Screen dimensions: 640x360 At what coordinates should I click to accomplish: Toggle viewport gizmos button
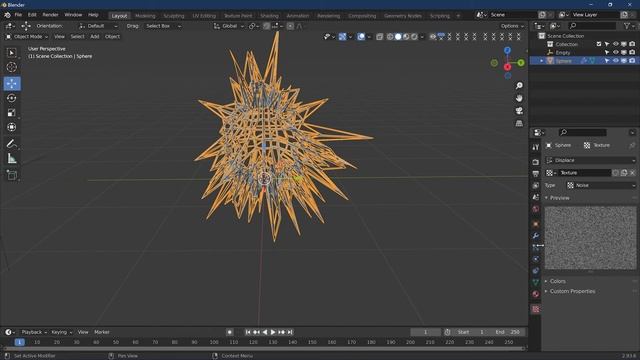[x=342, y=37]
